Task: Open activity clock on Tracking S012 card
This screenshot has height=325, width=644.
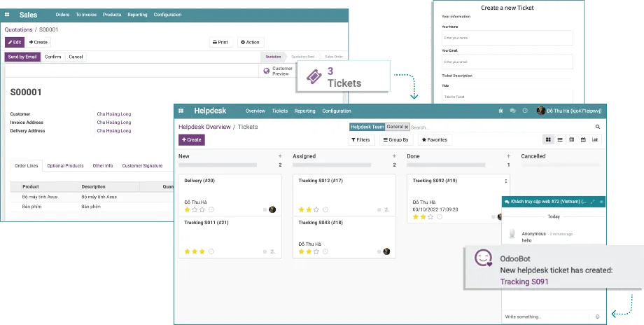Action: coord(325,209)
